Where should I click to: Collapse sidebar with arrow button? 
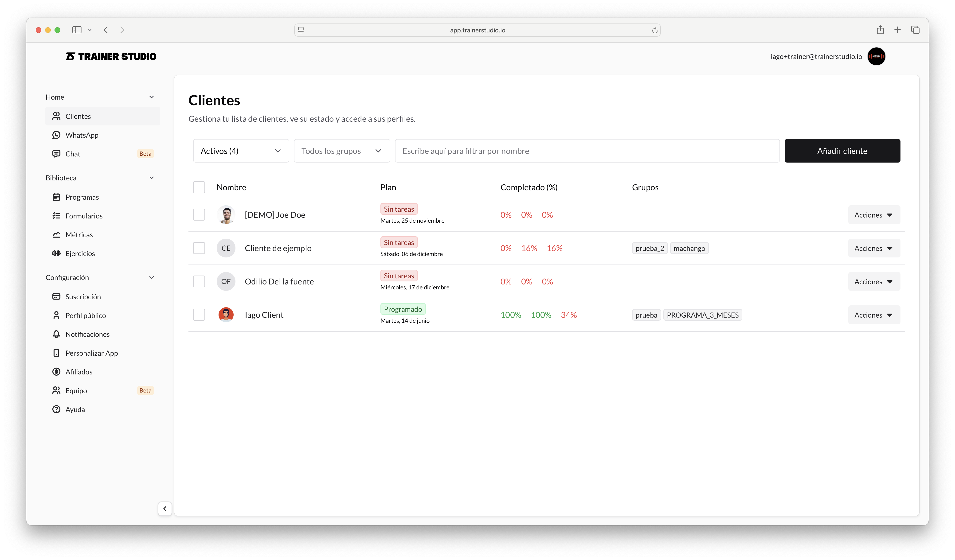[x=165, y=509]
